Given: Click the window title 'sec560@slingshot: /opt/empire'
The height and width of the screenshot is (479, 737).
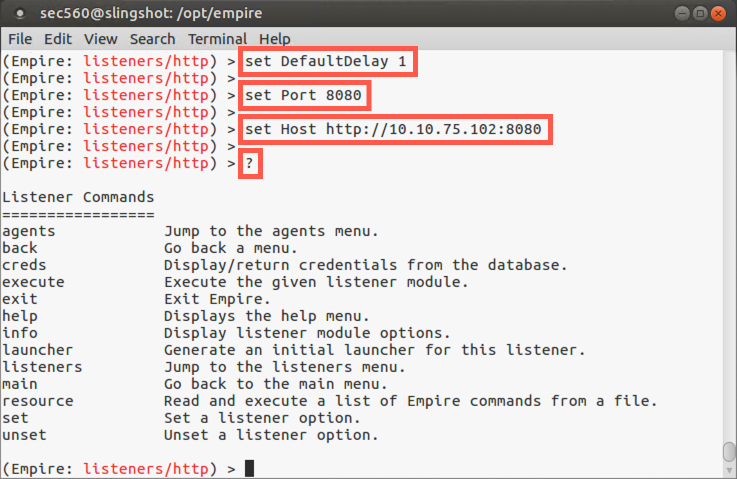Looking at the screenshot, I should point(151,13).
